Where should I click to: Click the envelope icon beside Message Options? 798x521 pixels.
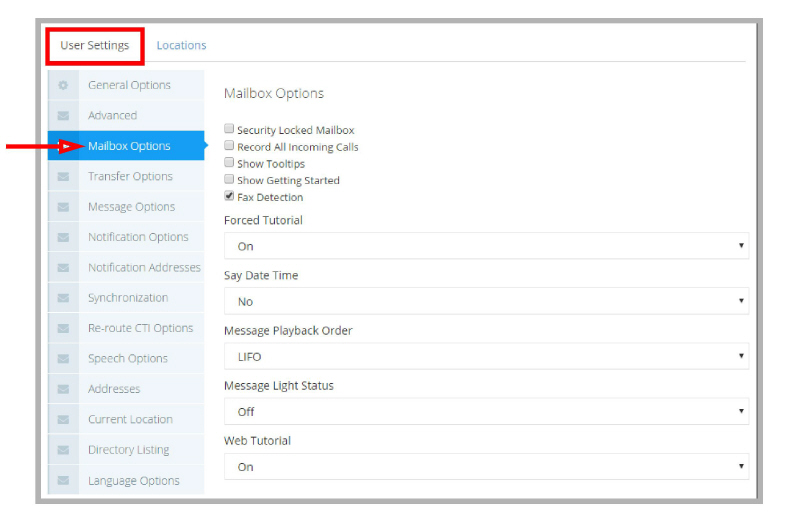pos(63,207)
